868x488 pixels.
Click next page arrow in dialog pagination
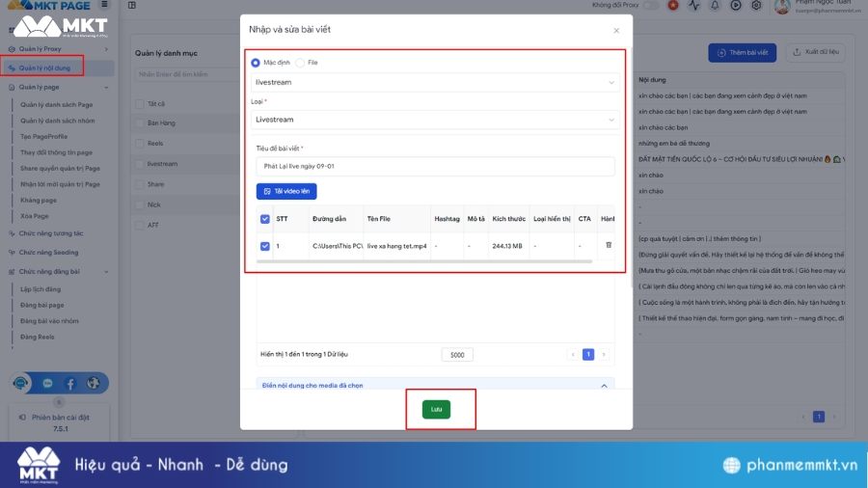coord(604,354)
